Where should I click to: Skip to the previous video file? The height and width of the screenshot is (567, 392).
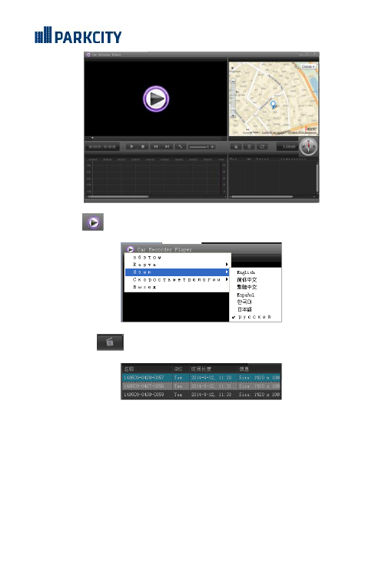[156, 146]
